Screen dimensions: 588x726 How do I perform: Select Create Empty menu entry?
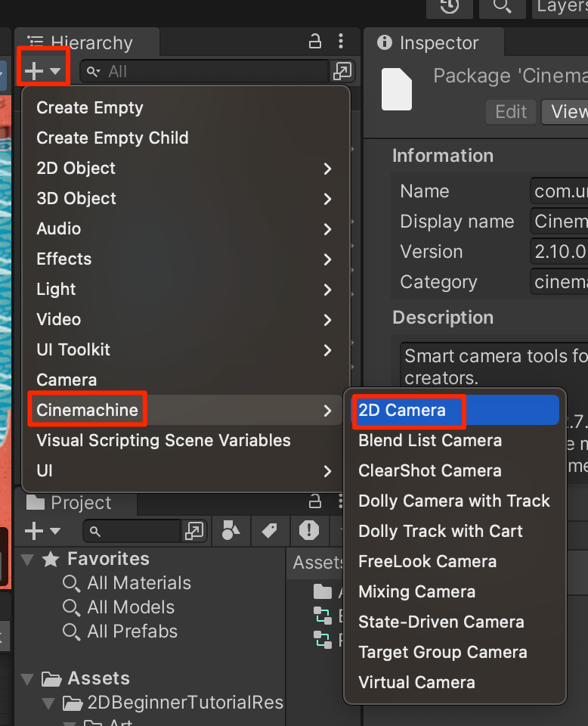click(186, 107)
